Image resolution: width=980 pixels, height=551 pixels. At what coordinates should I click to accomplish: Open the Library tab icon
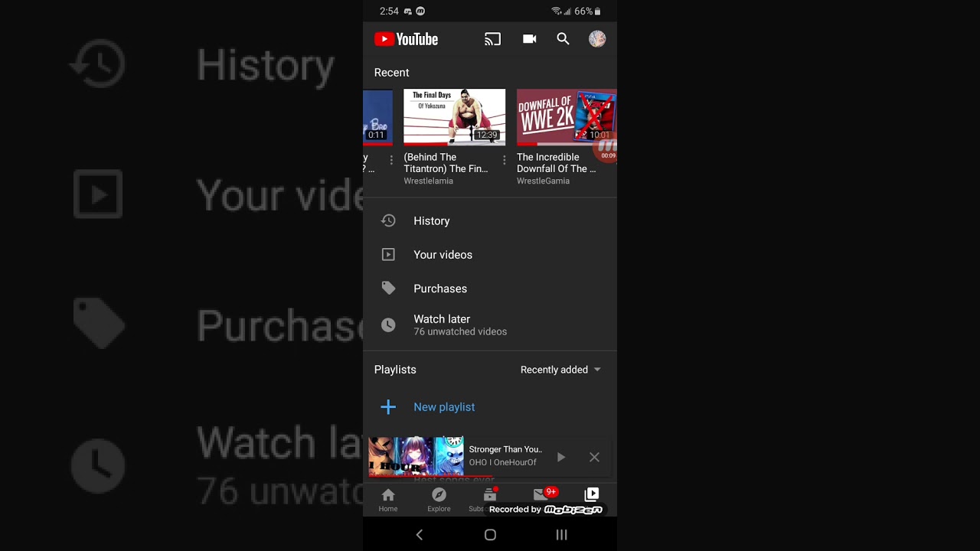point(592,494)
